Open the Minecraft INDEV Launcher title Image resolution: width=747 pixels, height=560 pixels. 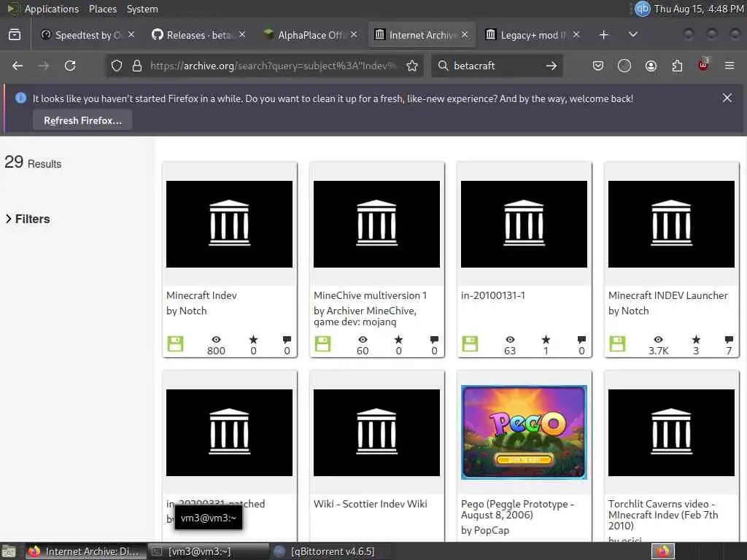[668, 295]
